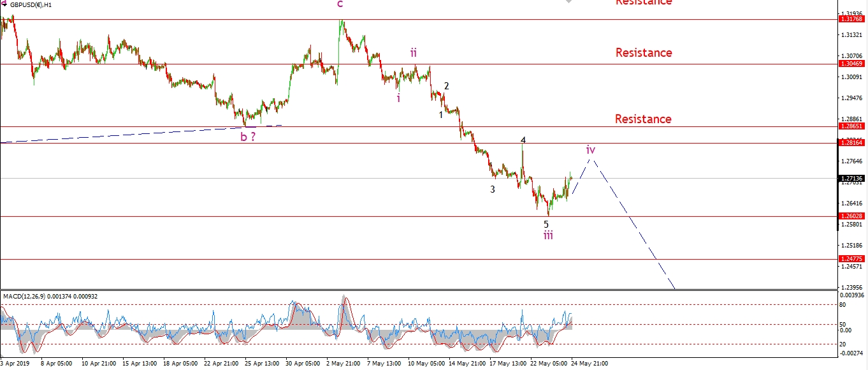Select Resistance label near the 1.30469 line
Viewport: 868px width, 370px height.
(643, 53)
